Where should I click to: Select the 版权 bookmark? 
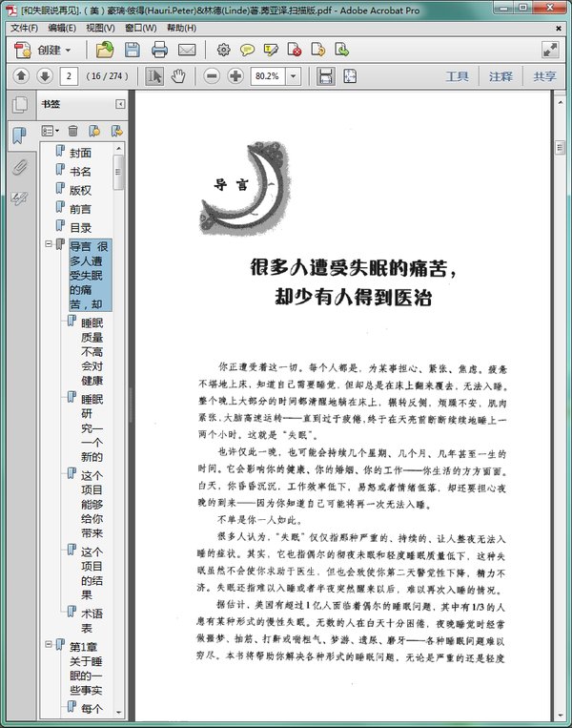pos(80,191)
